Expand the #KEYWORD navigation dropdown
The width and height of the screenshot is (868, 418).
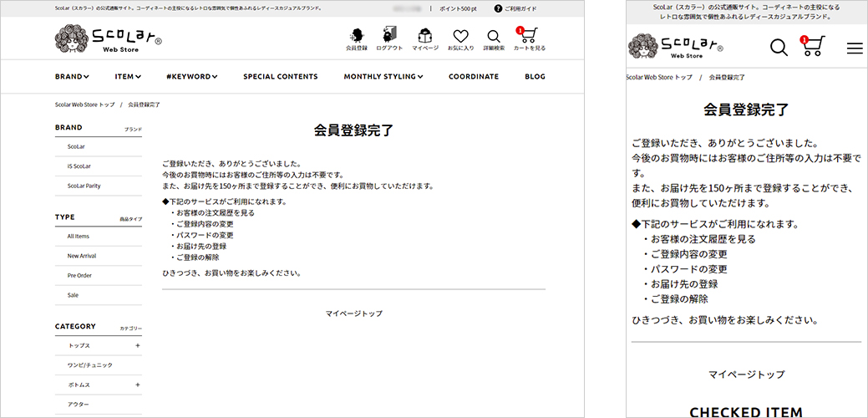point(191,76)
